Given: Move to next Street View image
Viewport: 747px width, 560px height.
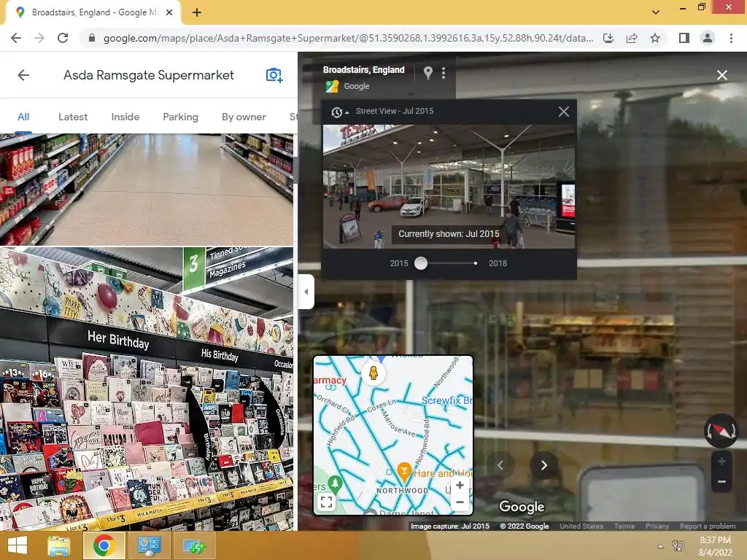Looking at the screenshot, I should pyautogui.click(x=543, y=465).
